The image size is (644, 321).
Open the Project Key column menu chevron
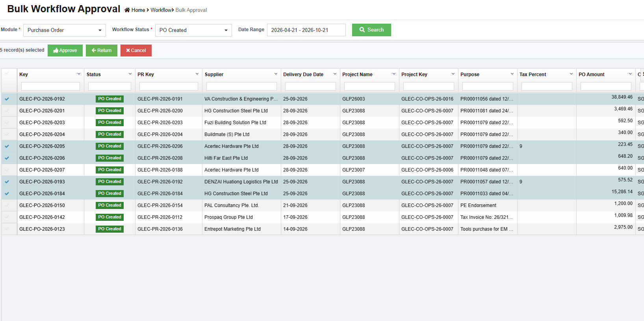(x=453, y=74)
